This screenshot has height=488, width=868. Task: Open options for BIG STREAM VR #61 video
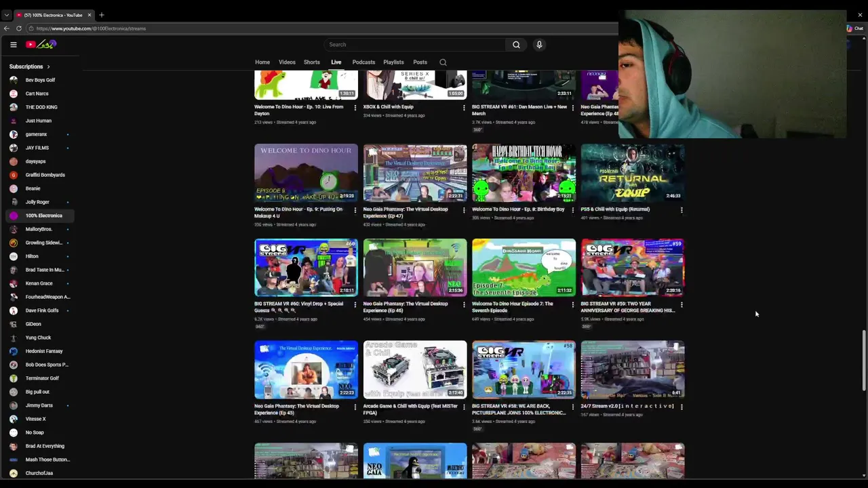[573, 108]
